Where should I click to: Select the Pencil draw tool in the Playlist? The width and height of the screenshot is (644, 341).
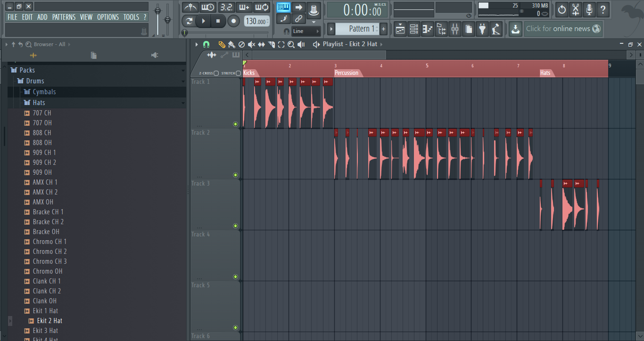(222, 44)
